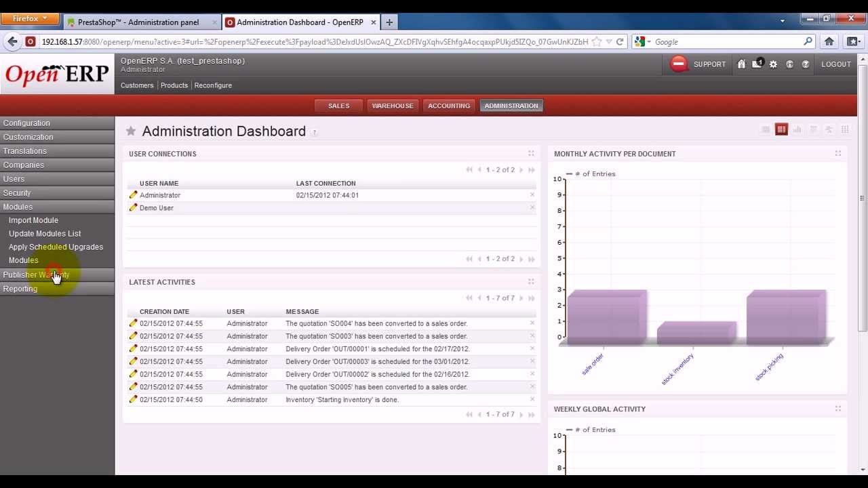Open the Reconfigure shortcut link
The height and width of the screenshot is (488, 868).
pos(213,85)
